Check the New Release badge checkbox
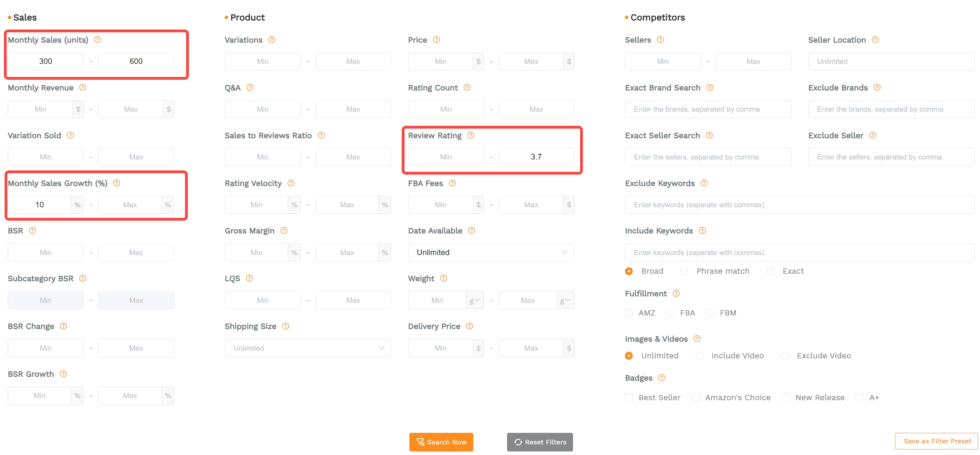This screenshot has width=980, height=455. 786,397
